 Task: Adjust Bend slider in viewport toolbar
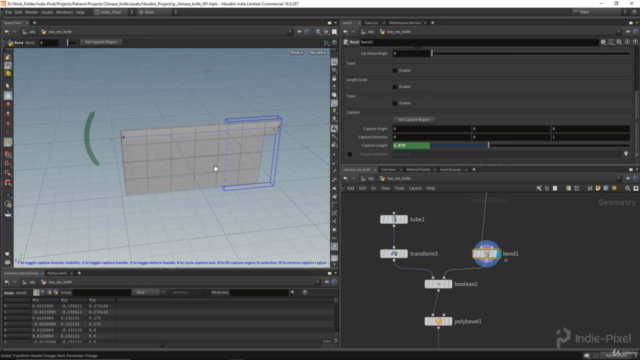[x=68, y=42]
